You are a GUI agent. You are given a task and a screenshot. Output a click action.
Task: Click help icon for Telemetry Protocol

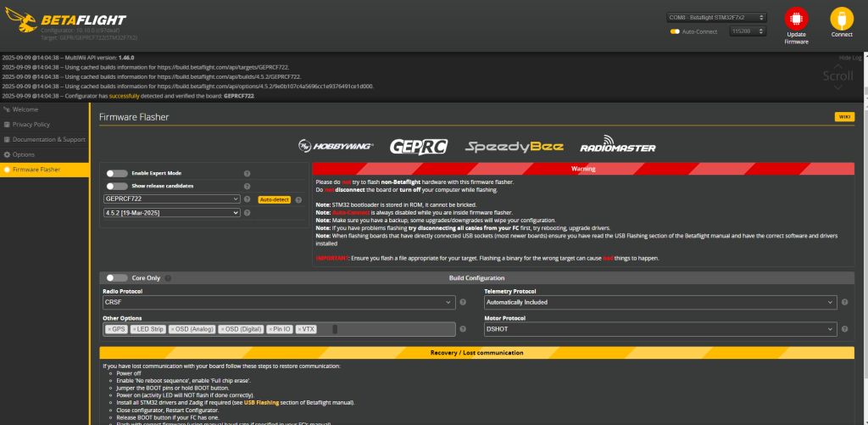click(x=845, y=303)
